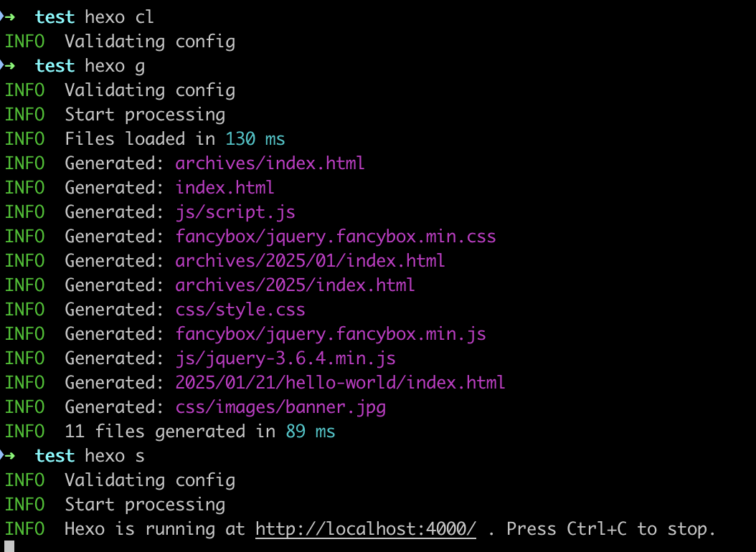Click the archives/index.html generated path
This screenshot has width=756, height=552.
point(270,163)
